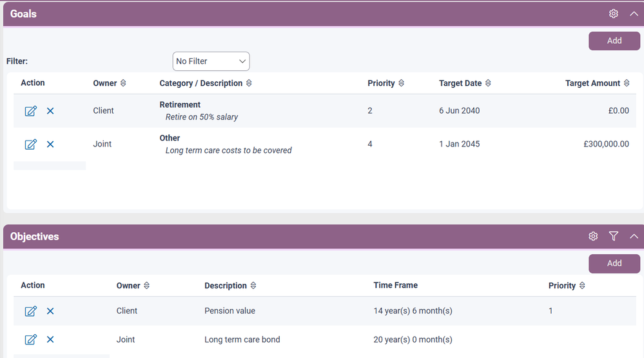Delete the Retirement goal row
This screenshot has height=358, width=644.
(x=50, y=111)
